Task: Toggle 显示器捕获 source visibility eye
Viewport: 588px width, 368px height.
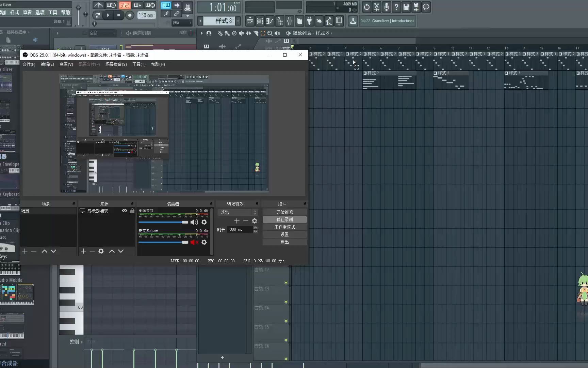Action: pos(125,211)
